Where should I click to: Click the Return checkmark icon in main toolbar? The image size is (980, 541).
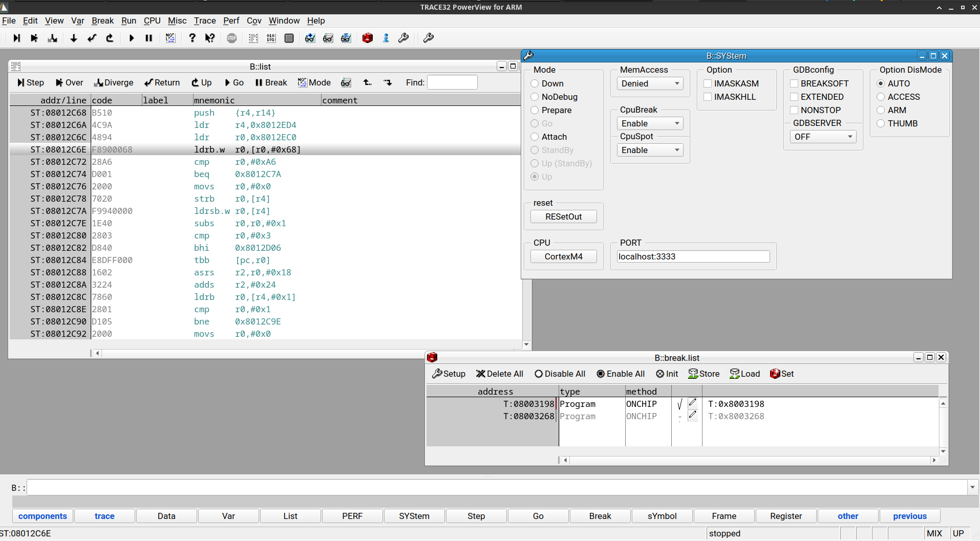point(92,38)
